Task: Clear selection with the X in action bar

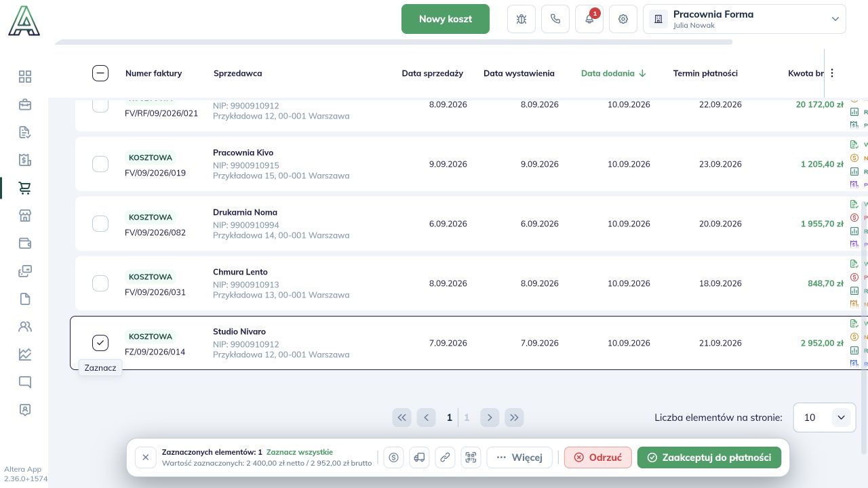Action: [145, 457]
